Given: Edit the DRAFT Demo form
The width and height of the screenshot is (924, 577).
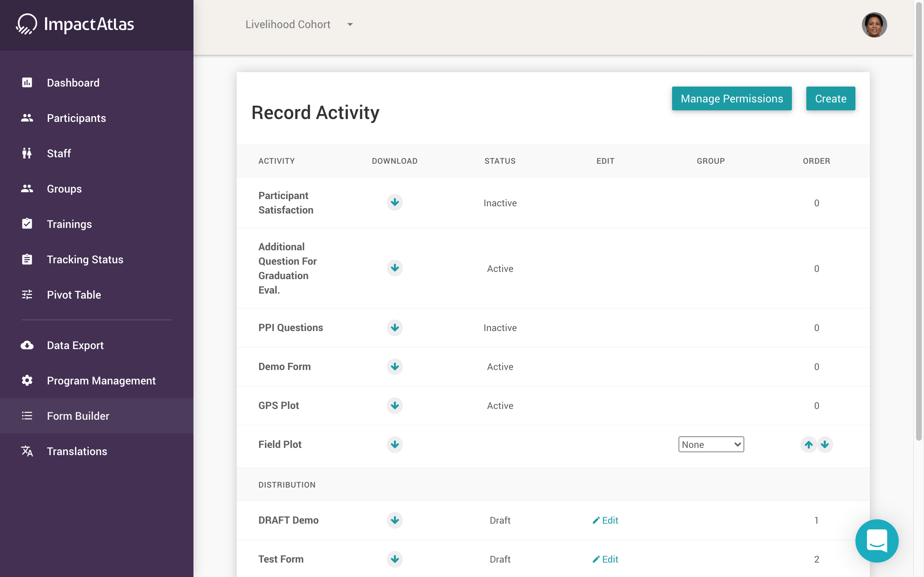Looking at the screenshot, I should (x=606, y=520).
